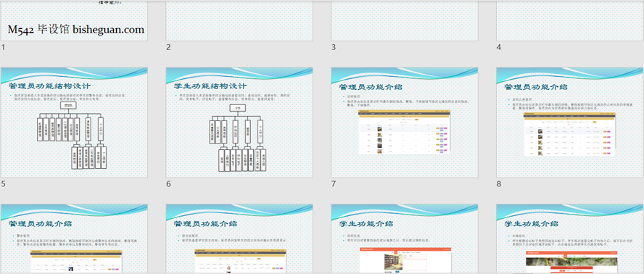Open slide 5 titled 管理员功能结构设计
This screenshot has height=274, width=644.
click(x=75, y=123)
